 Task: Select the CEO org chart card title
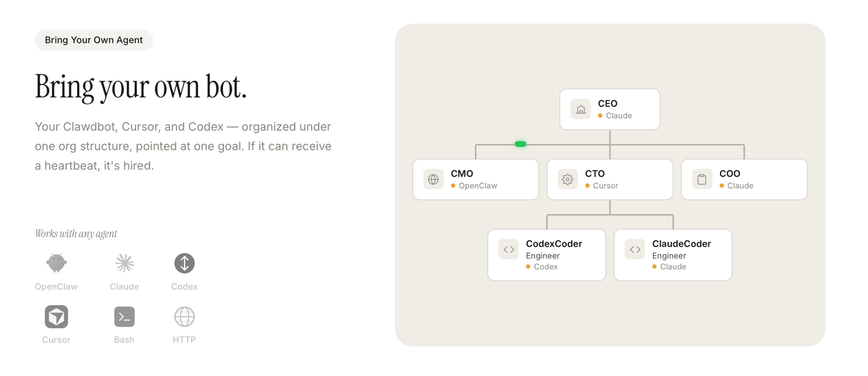pyautogui.click(x=608, y=103)
